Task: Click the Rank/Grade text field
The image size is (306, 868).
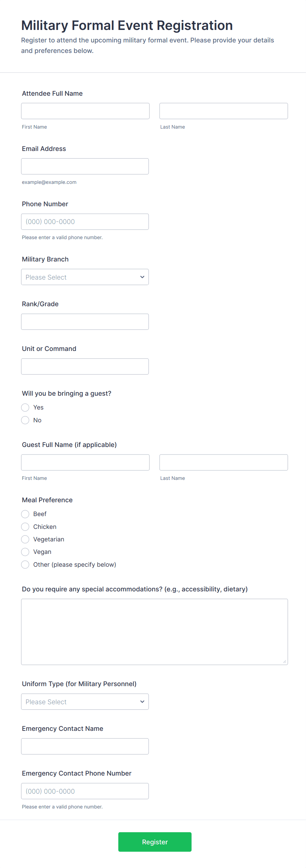Action: point(85,321)
